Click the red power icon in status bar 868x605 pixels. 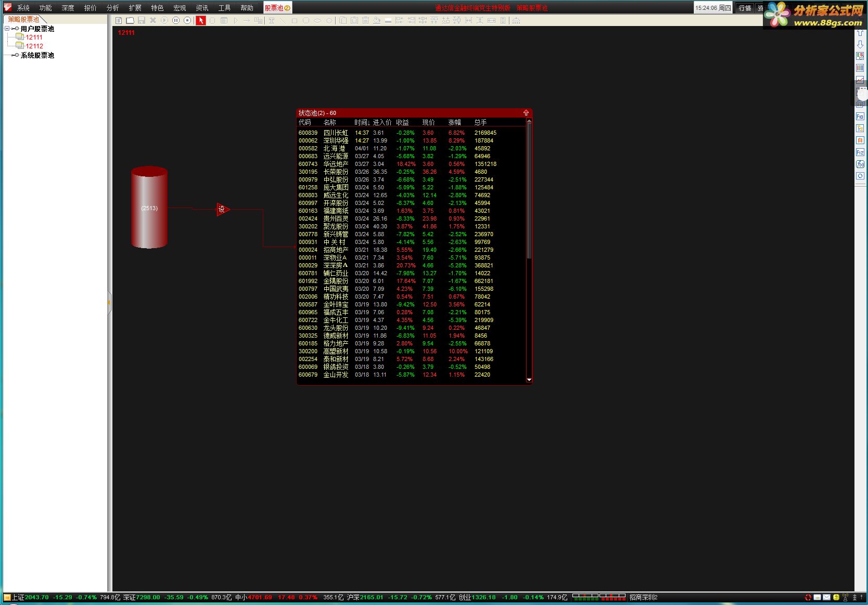click(x=808, y=597)
